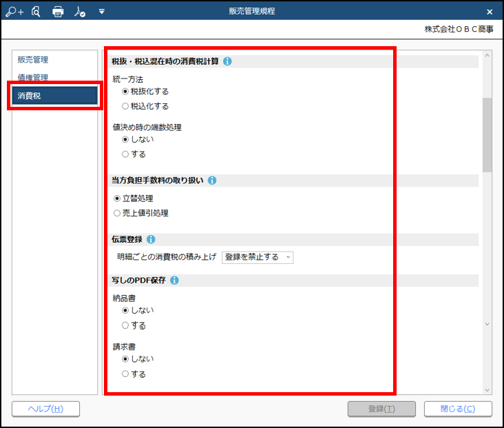Screen dimensions: 504x428
Task: Close the 販売管理規程 window
Action: tap(490, 12)
